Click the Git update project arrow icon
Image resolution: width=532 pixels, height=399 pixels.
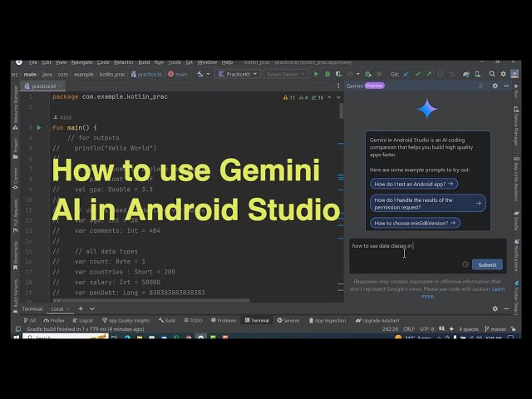point(406,74)
